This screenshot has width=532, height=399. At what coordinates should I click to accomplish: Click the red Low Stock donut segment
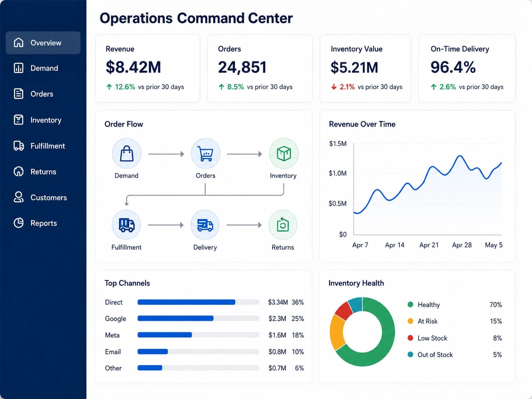click(344, 311)
